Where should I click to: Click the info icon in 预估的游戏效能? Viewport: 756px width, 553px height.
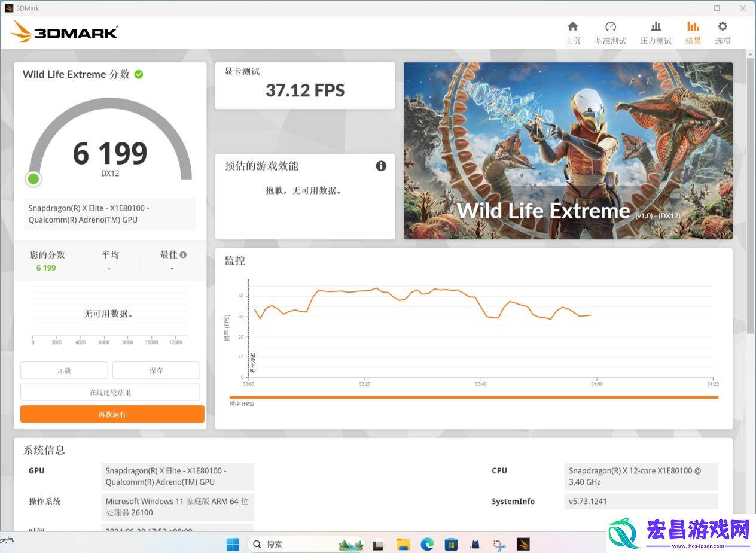pos(381,166)
